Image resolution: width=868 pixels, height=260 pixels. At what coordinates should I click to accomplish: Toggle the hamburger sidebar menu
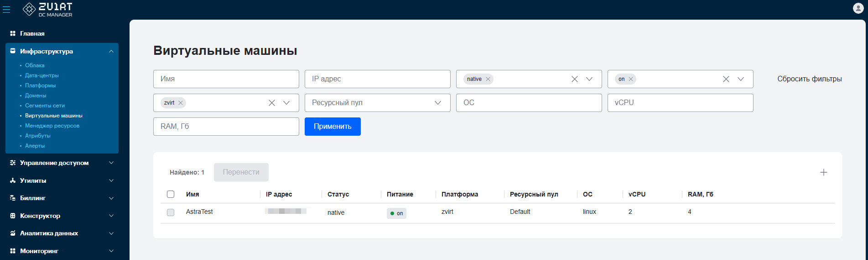(x=6, y=9)
